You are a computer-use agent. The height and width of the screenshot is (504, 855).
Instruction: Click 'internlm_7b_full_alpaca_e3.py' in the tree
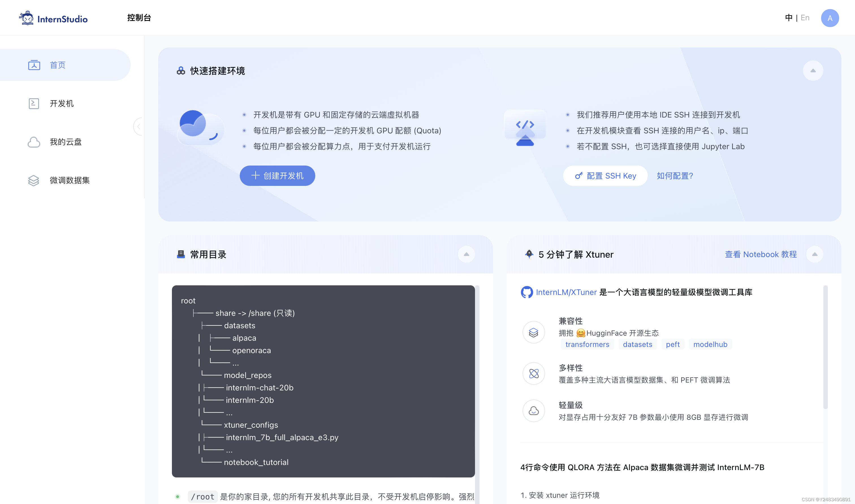282,437
